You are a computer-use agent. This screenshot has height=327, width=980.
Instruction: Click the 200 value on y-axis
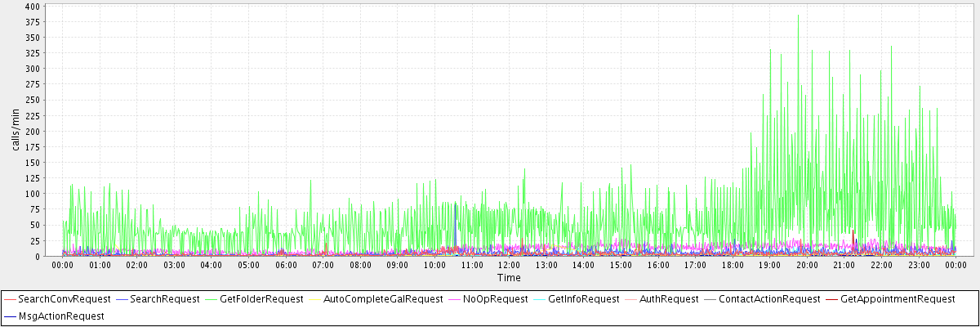(32, 131)
